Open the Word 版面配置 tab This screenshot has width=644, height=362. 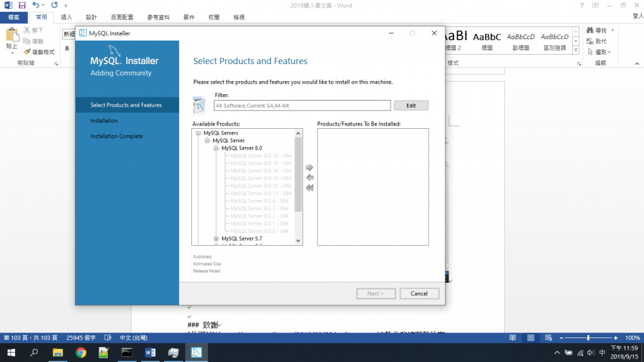pos(122,17)
